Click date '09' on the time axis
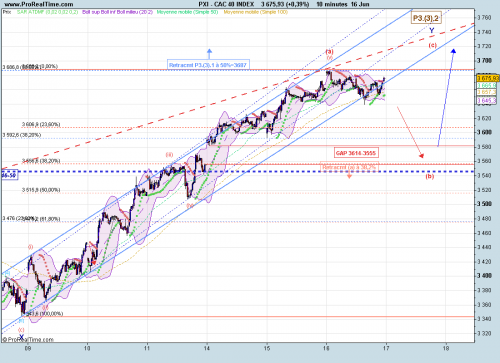The image size is (500, 363). (x=28, y=348)
